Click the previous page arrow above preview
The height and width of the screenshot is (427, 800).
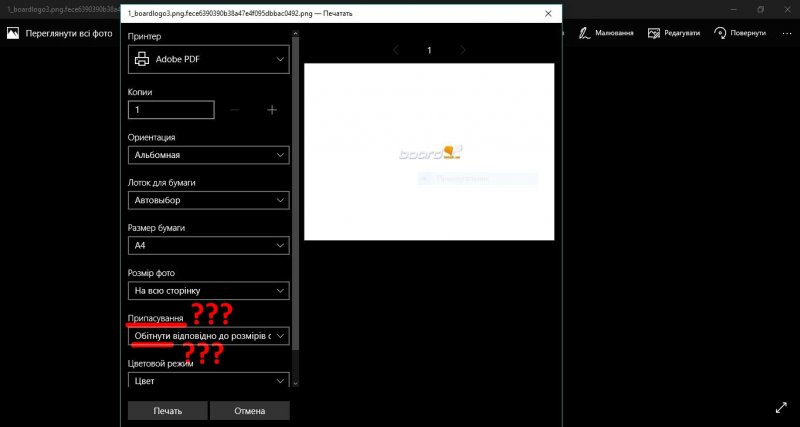[x=396, y=50]
